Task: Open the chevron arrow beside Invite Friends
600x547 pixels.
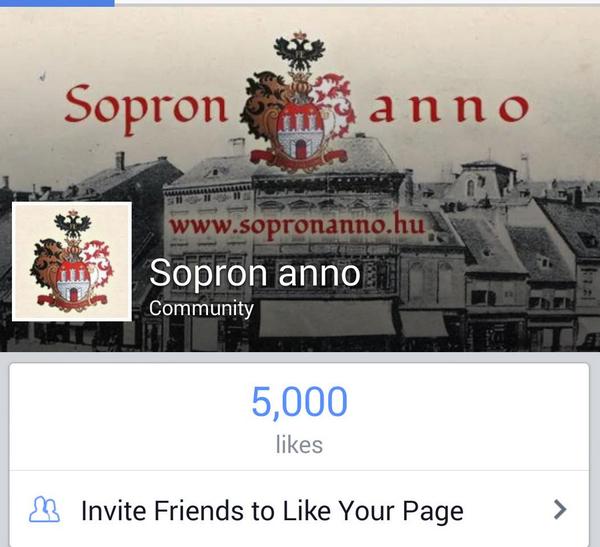Action: click(560, 509)
